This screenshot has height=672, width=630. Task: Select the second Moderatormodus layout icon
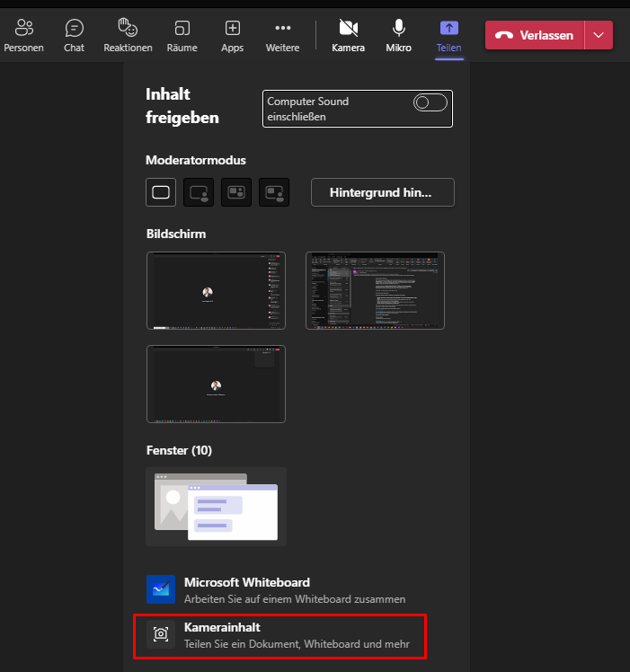click(x=199, y=192)
